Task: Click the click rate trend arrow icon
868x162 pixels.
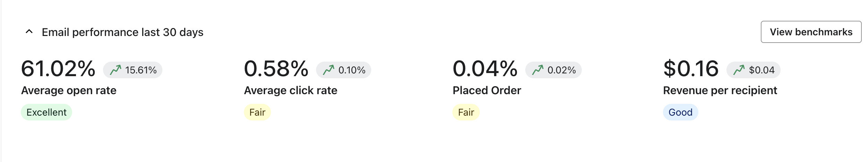Action: (x=329, y=70)
